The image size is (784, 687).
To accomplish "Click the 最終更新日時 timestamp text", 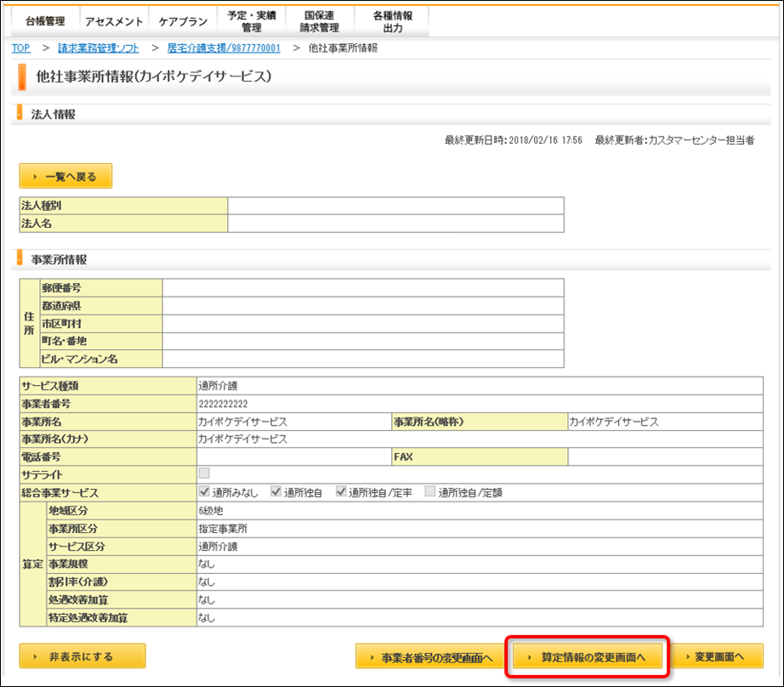I will pyautogui.click(x=514, y=140).
